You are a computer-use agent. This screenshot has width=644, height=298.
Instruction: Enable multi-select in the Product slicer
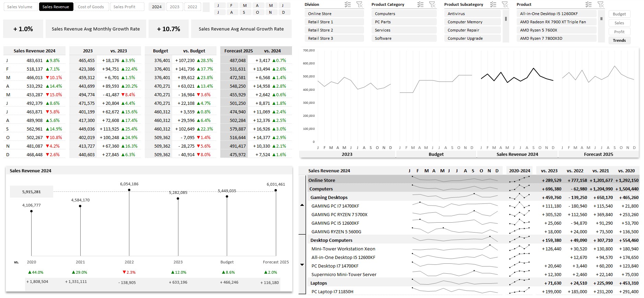[588, 4]
